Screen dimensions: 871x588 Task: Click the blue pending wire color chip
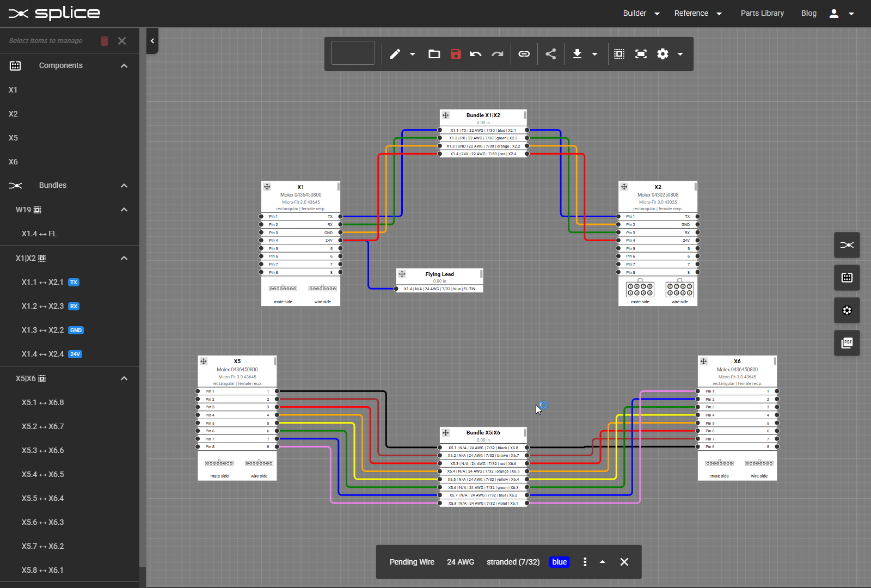(559, 562)
